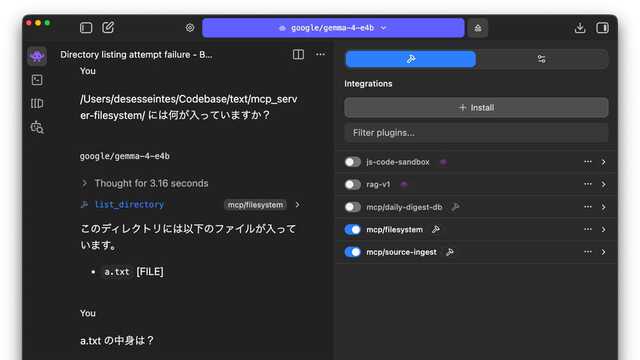Open the more options ellipsis for mcp/filesystem
The width and height of the screenshot is (640, 360).
[x=588, y=229]
